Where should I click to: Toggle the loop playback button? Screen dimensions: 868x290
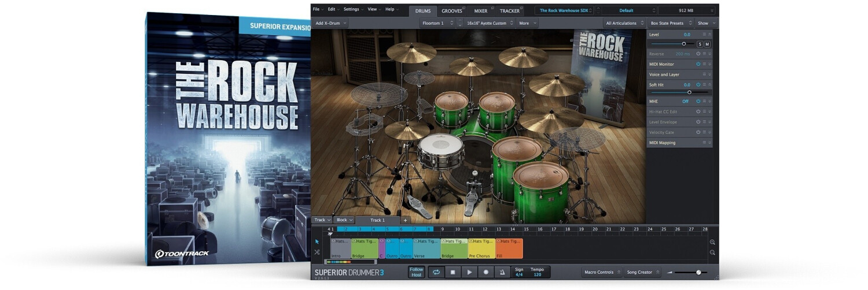click(x=436, y=272)
